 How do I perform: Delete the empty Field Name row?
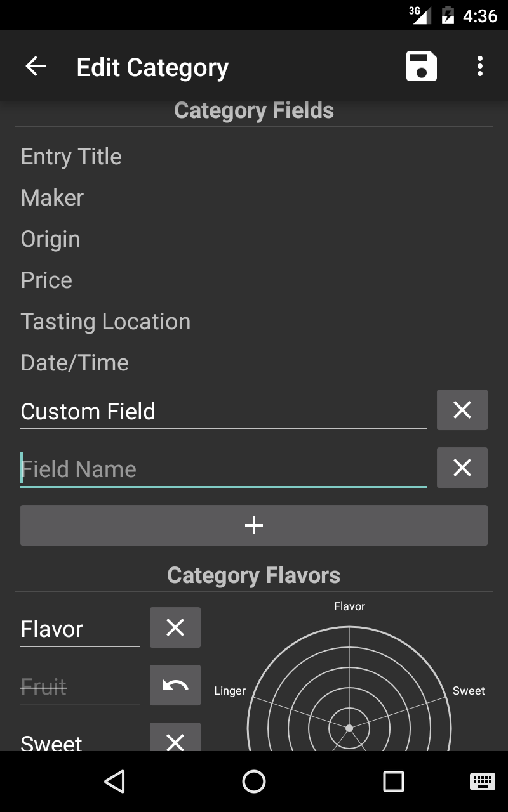pyautogui.click(x=462, y=468)
